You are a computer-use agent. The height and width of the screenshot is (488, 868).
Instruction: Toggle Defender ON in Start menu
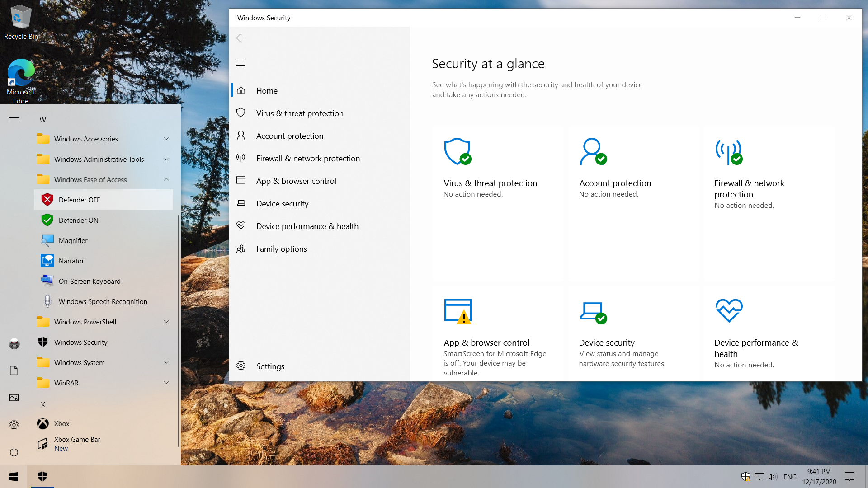pyautogui.click(x=77, y=220)
